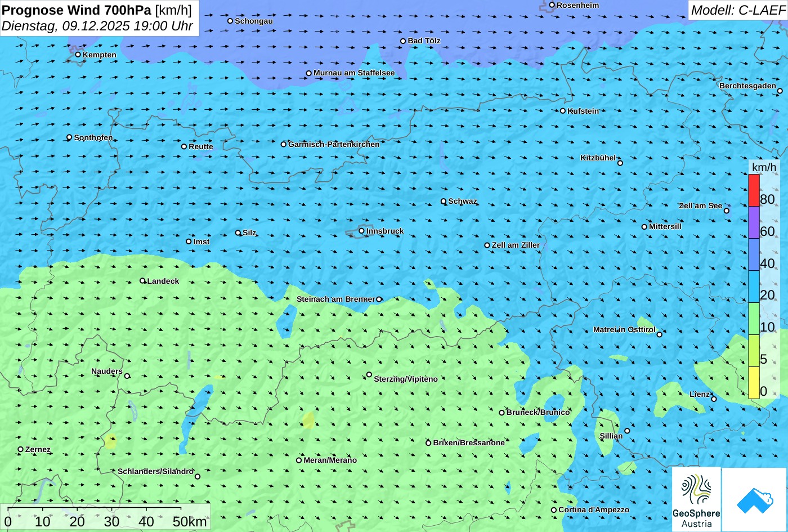Click the Lienz city marker dot
Screen dimensions: 788x532
pyautogui.click(x=714, y=399)
